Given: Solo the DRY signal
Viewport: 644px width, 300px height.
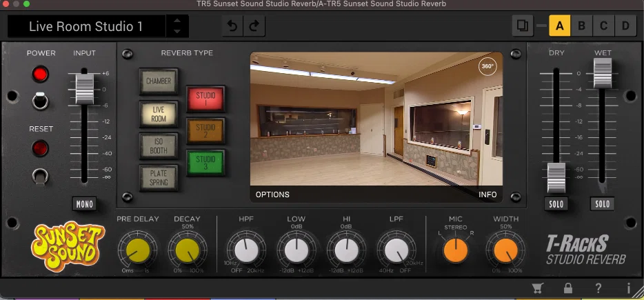Looking at the screenshot, I should click(556, 204).
